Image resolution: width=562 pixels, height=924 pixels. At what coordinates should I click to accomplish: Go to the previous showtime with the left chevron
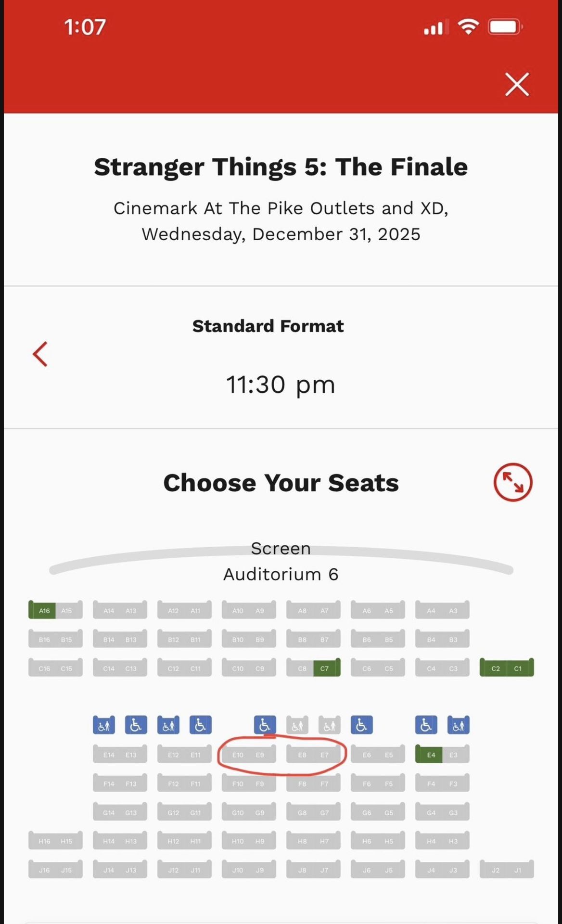click(x=40, y=354)
